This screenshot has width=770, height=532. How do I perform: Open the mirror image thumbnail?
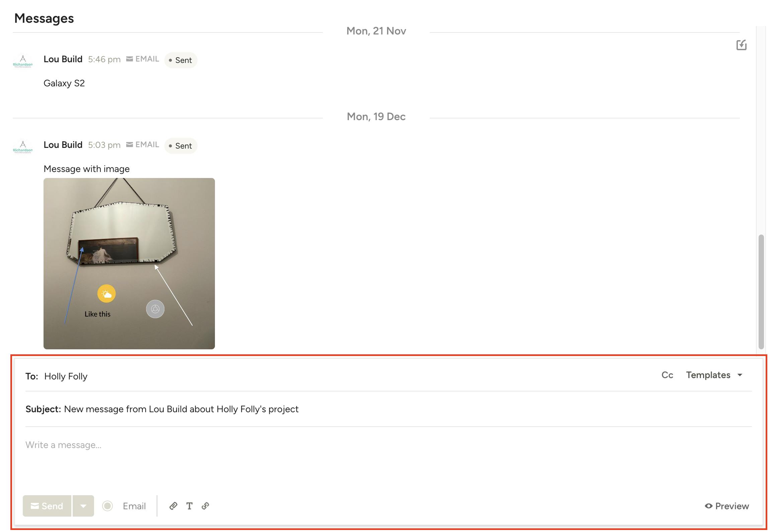tap(129, 264)
